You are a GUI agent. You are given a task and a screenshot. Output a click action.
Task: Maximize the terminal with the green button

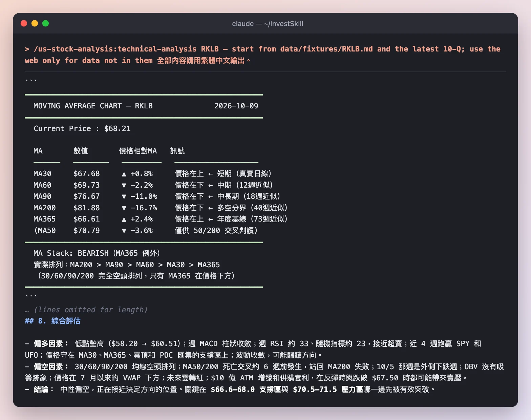click(x=45, y=23)
